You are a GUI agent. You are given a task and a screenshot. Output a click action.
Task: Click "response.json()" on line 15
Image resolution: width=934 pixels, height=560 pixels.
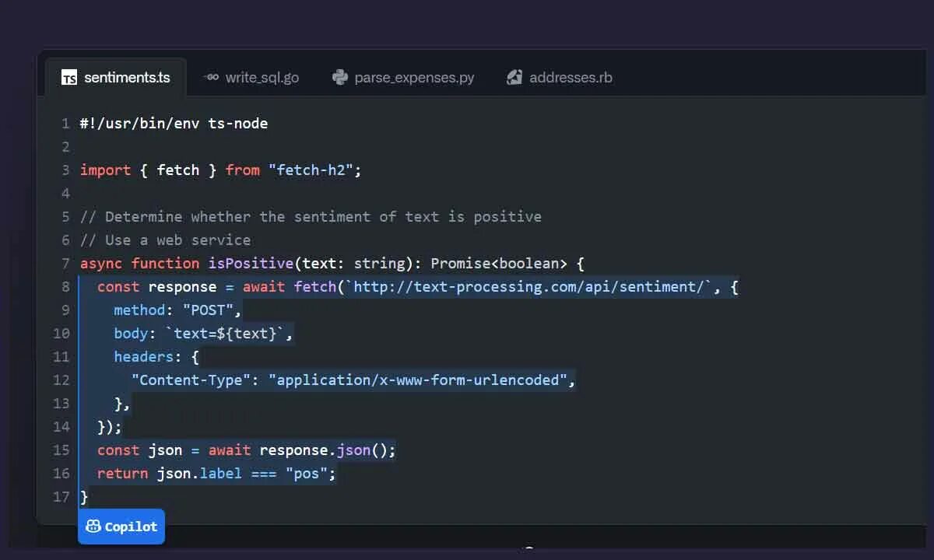point(324,450)
